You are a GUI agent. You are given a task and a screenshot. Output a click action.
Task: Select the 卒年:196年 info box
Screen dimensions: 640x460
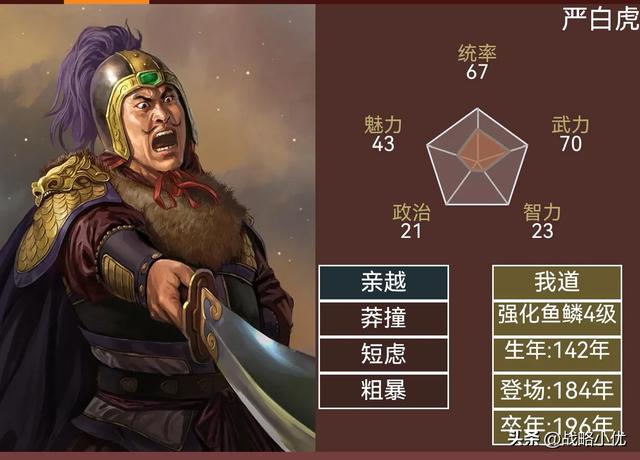click(557, 427)
